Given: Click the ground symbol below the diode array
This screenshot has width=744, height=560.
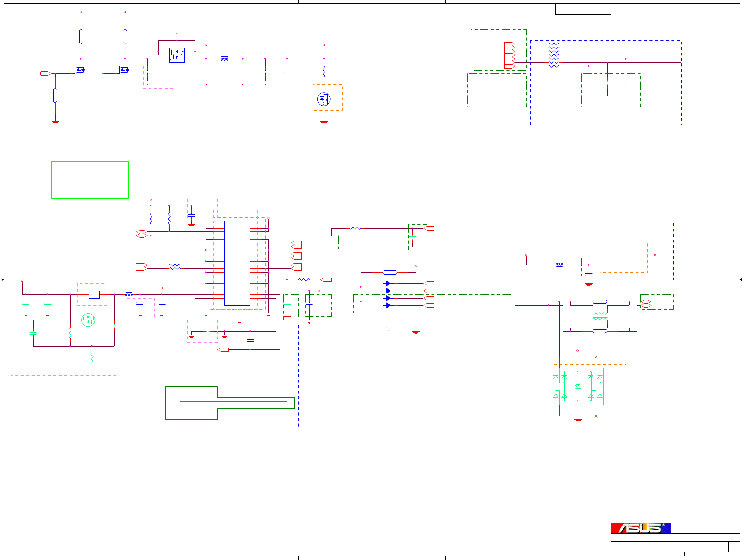Looking at the screenshot, I should point(577,420).
